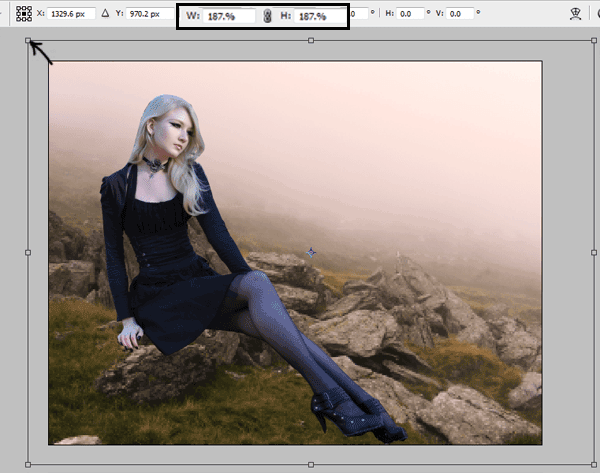
Task: Select the H height percentage field
Action: (x=320, y=16)
